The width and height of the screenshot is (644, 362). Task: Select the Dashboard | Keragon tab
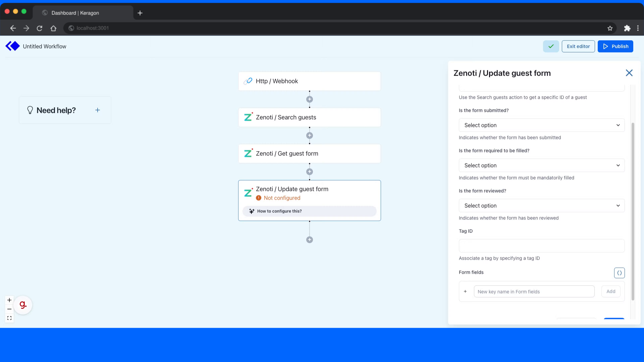coord(83,13)
